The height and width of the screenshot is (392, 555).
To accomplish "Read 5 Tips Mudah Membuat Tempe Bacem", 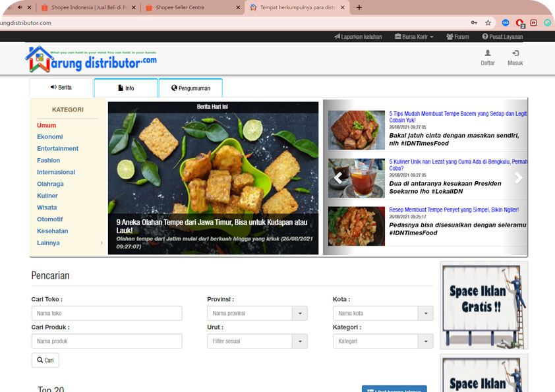I will (x=457, y=117).
